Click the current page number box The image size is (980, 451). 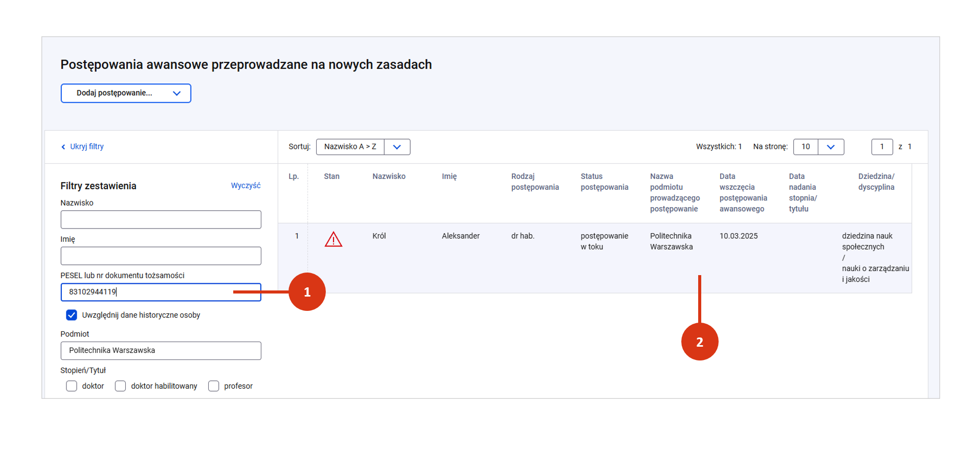(882, 147)
